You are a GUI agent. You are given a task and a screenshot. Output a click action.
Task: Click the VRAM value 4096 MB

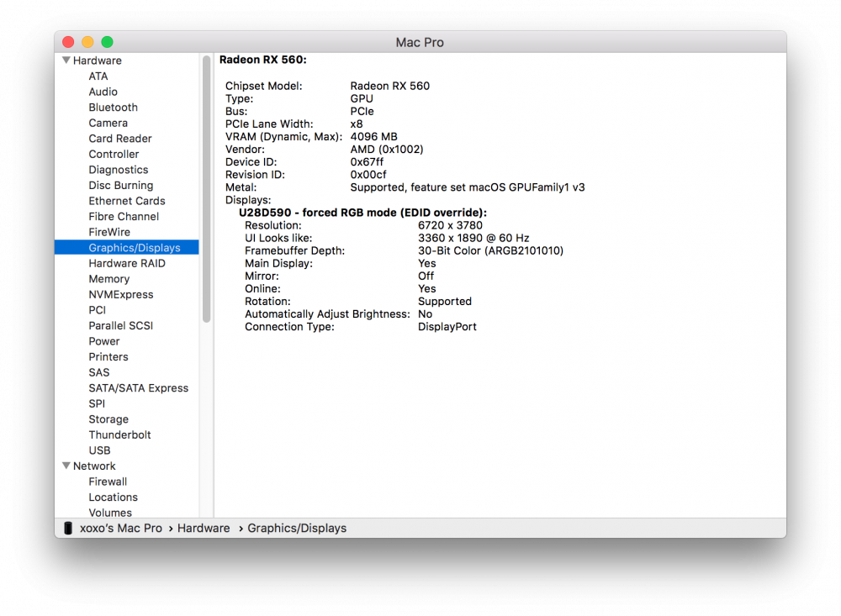[374, 137]
